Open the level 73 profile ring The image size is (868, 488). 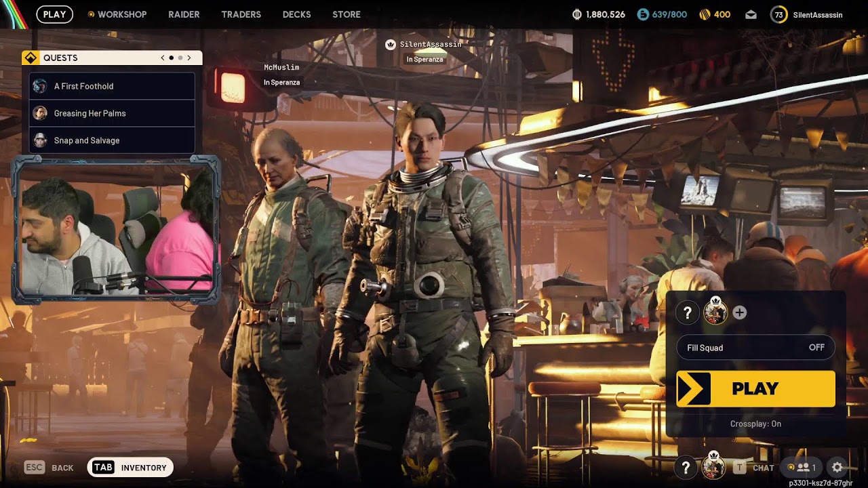[x=778, y=15]
